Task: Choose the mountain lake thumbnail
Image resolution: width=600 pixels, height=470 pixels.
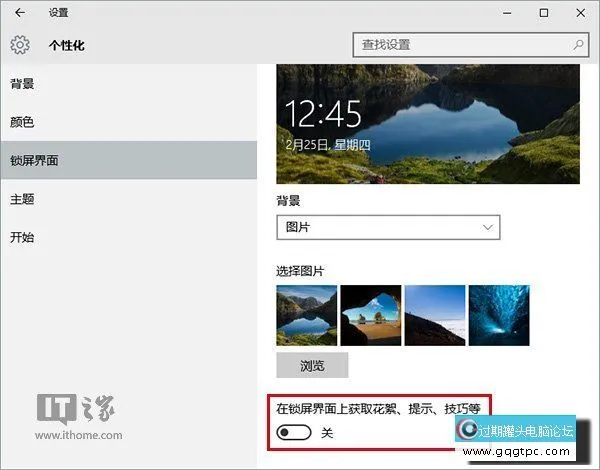Action: coord(305,315)
